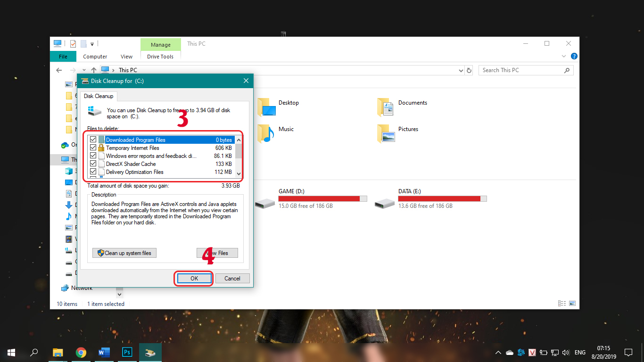Close the Disk Cleanup dialog

(x=246, y=81)
